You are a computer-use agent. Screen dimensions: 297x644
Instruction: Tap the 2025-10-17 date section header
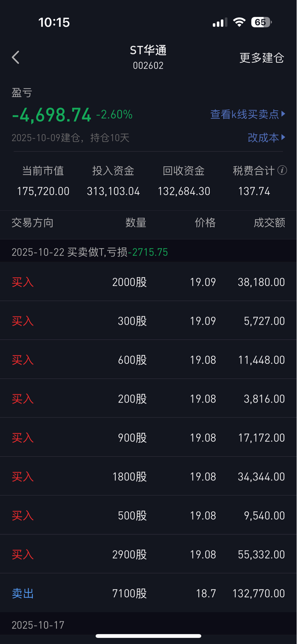click(x=38, y=625)
